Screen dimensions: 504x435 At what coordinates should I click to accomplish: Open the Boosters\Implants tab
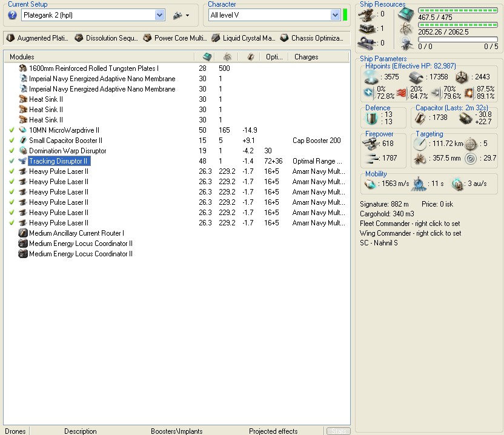click(176, 431)
